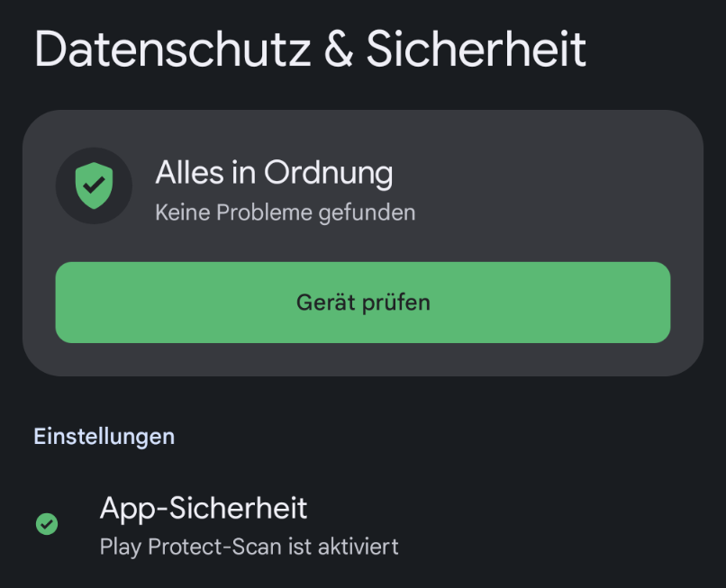Open Play Protect-Scan ist aktiviert subtitle
Screen dimensions: 726x588
click(249, 547)
